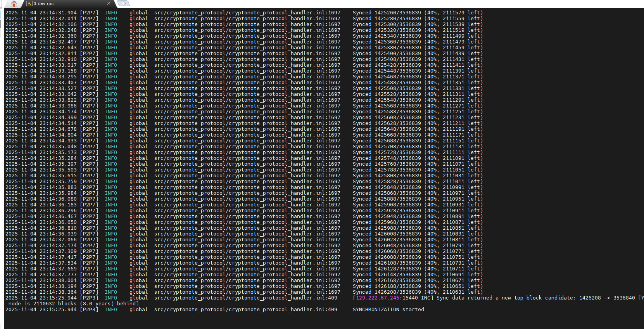Select 'Synced 1425708/3536839' text

tap(387, 147)
